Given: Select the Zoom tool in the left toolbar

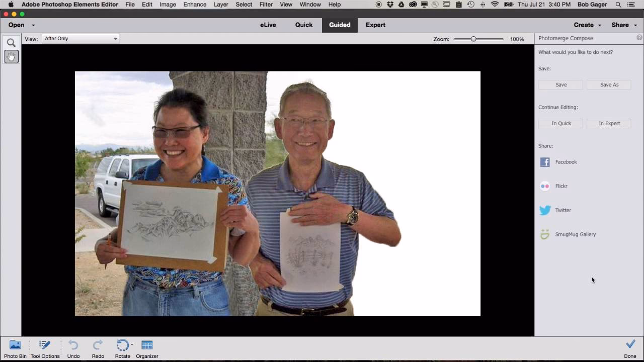Looking at the screenshot, I should pos(11,43).
